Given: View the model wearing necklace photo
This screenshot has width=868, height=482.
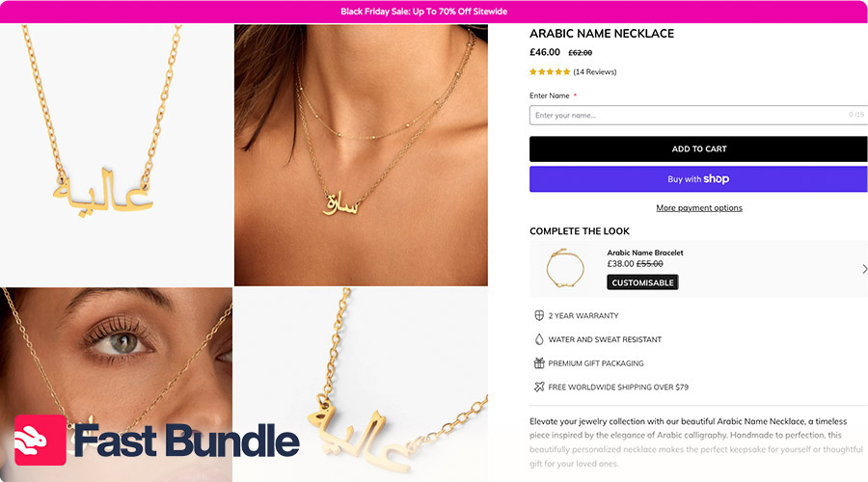Looking at the screenshot, I should coord(361,155).
